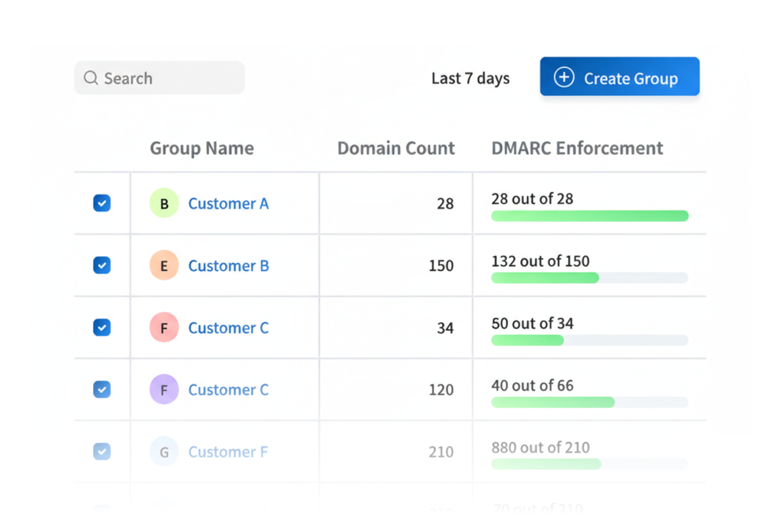772x532 pixels.
Task: Toggle the Customer F row checkbox
Action: point(102,451)
